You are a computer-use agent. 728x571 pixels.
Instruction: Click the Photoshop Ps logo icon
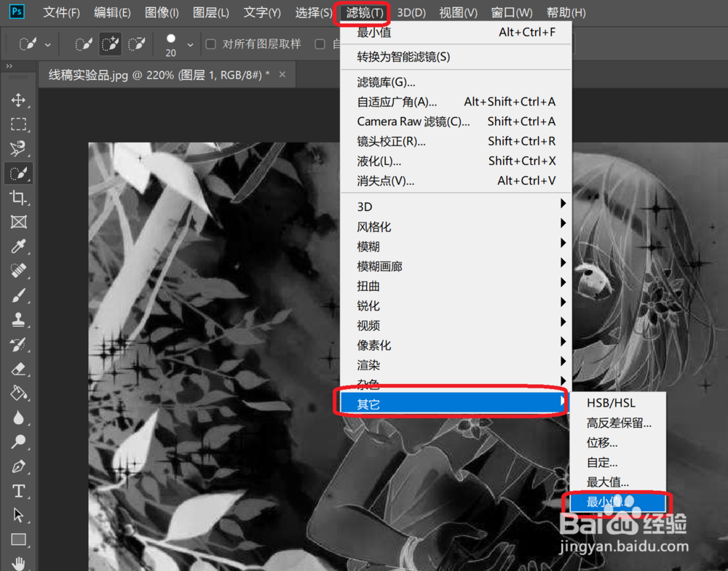[x=17, y=12]
